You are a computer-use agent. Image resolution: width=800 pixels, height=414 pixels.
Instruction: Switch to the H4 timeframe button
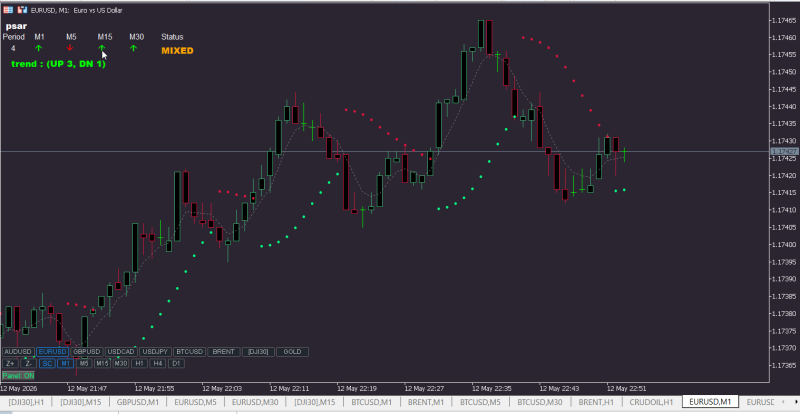[x=158, y=363]
